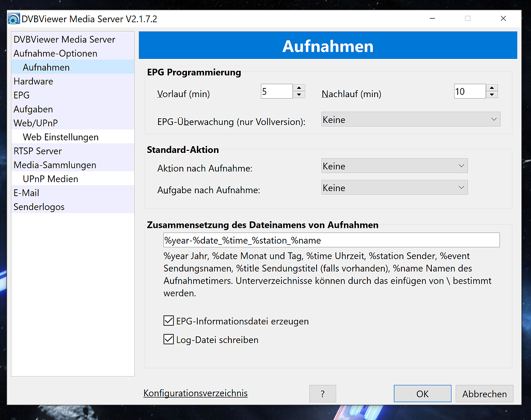Click the Dateinamen pattern text field
Image resolution: width=531 pixels, height=420 pixels.
pyautogui.click(x=331, y=240)
